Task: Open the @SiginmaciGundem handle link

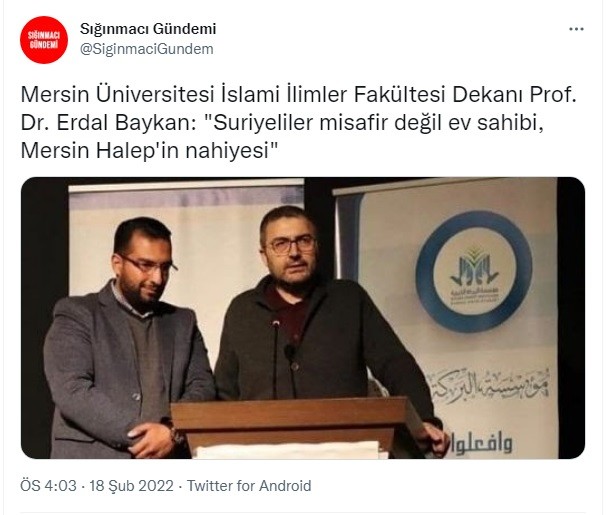Action: (147, 49)
